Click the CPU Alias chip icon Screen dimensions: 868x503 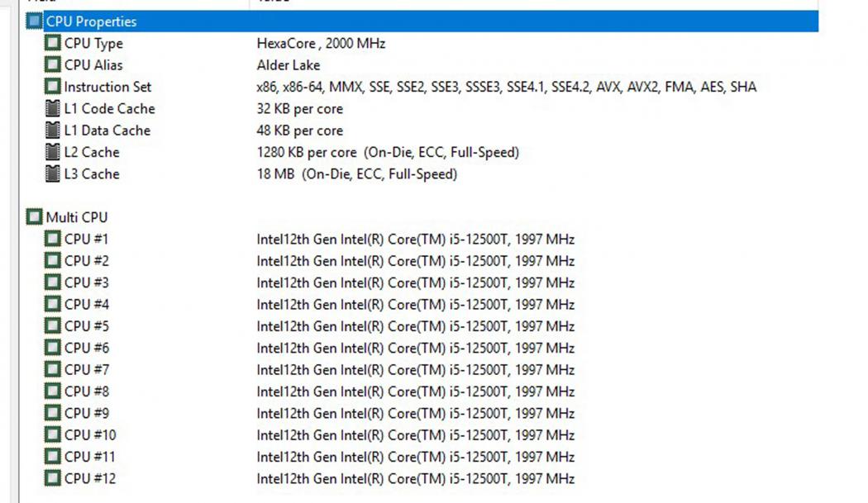pos(52,64)
